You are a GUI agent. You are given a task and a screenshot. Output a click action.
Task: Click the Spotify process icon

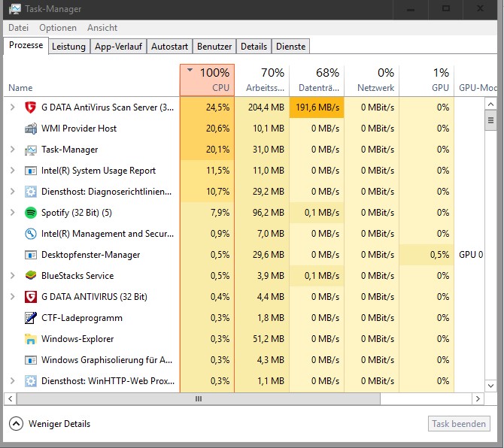pyautogui.click(x=31, y=213)
